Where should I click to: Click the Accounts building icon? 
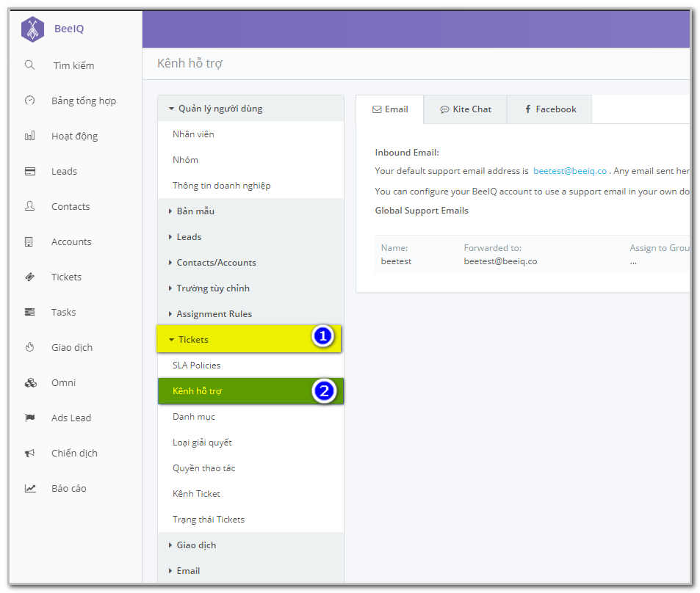(29, 241)
